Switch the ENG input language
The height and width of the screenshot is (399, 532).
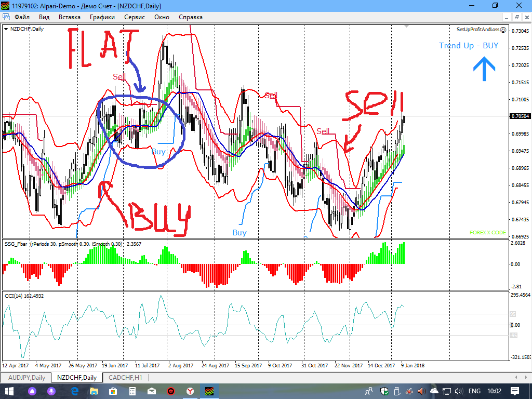(x=474, y=391)
